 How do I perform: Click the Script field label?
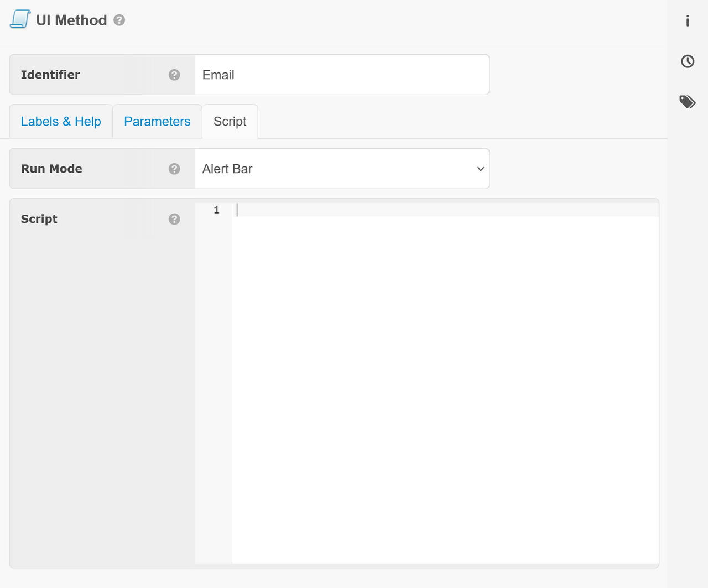[39, 219]
